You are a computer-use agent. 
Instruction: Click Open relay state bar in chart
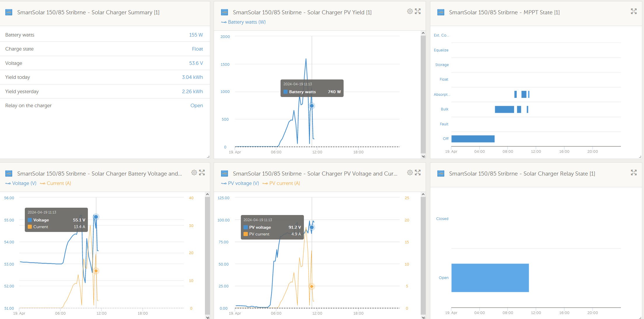490,278
